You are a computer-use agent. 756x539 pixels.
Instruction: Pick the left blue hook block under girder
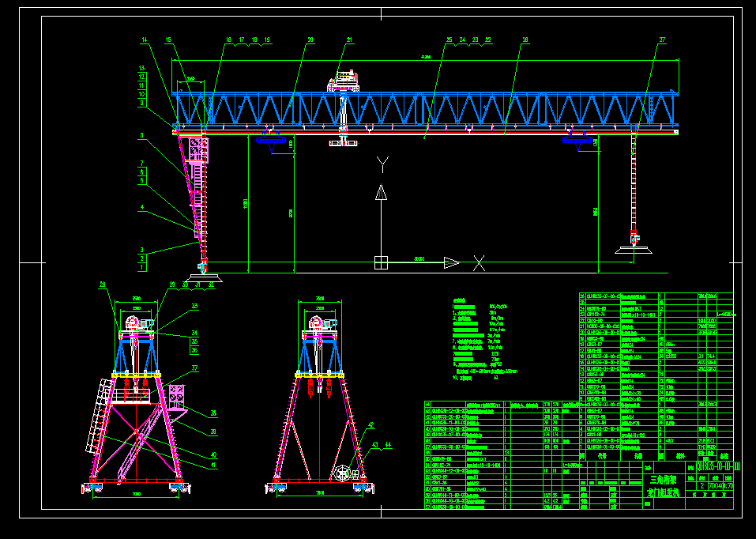pyautogui.click(x=270, y=142)
